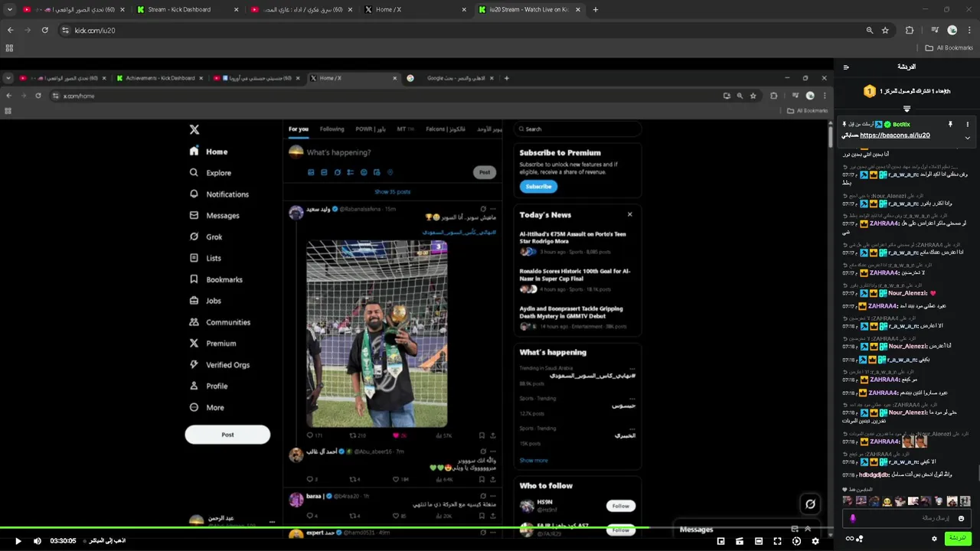Click the play button in the Kick player
980x551 pixels.
[x=18, y=541]
